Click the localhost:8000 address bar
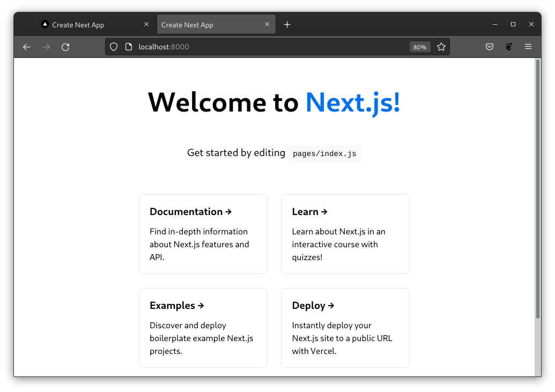The height and width of the screenshot is (392, 555). (268, 47)
